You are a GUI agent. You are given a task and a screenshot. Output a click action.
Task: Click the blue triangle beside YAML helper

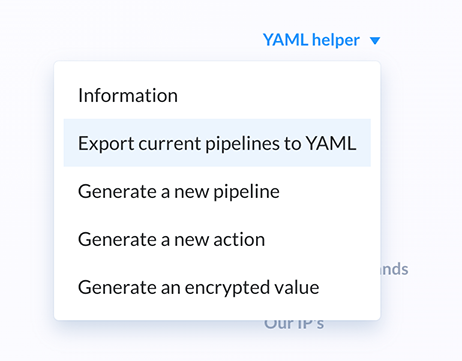375,41
